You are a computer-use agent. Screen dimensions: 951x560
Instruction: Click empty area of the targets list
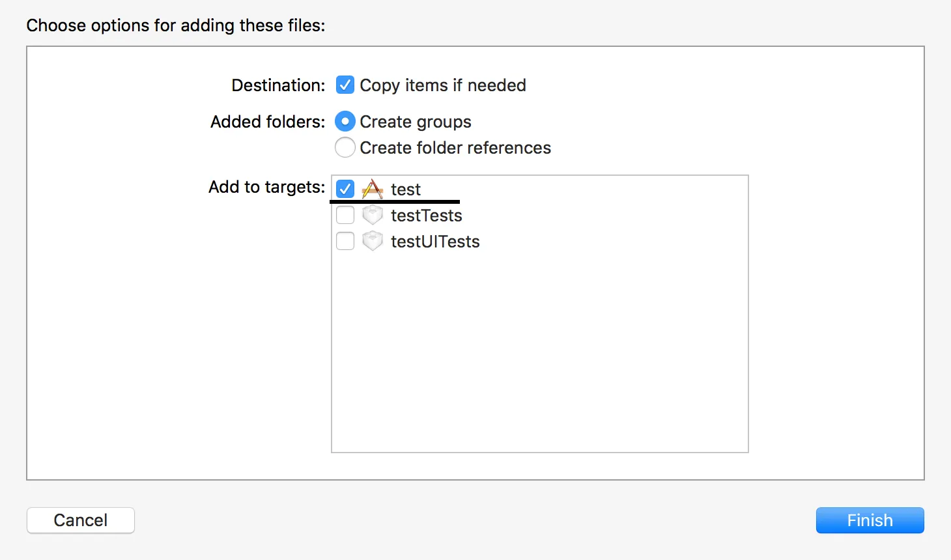click(539, 352)
